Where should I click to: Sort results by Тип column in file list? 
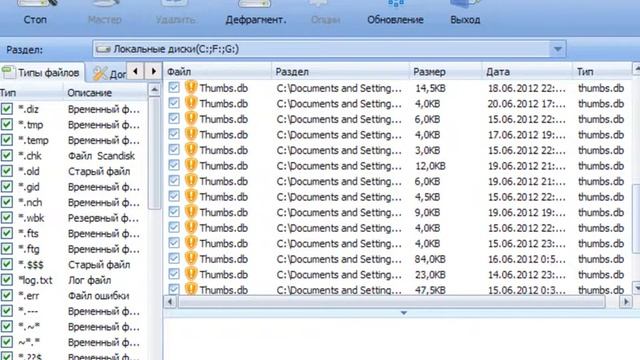tap(602, 72)
